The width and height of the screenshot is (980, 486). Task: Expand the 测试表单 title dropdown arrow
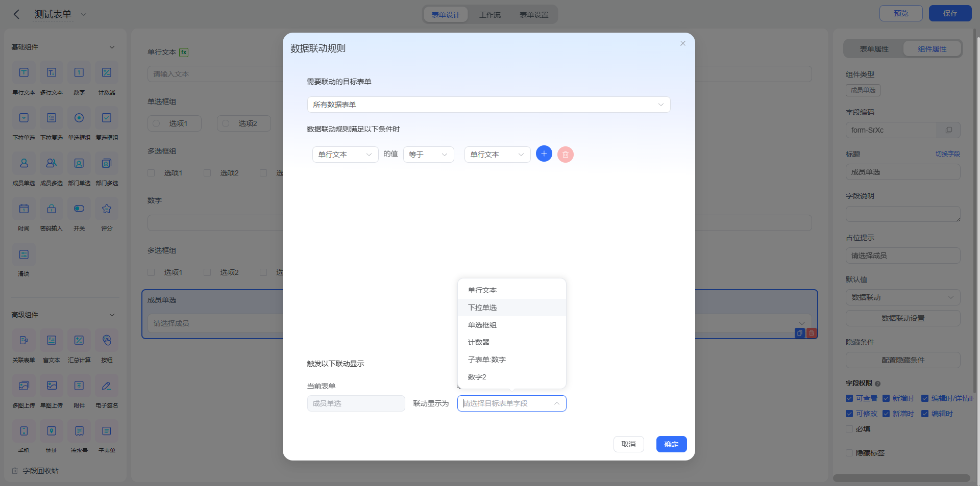tap(84, 14)
